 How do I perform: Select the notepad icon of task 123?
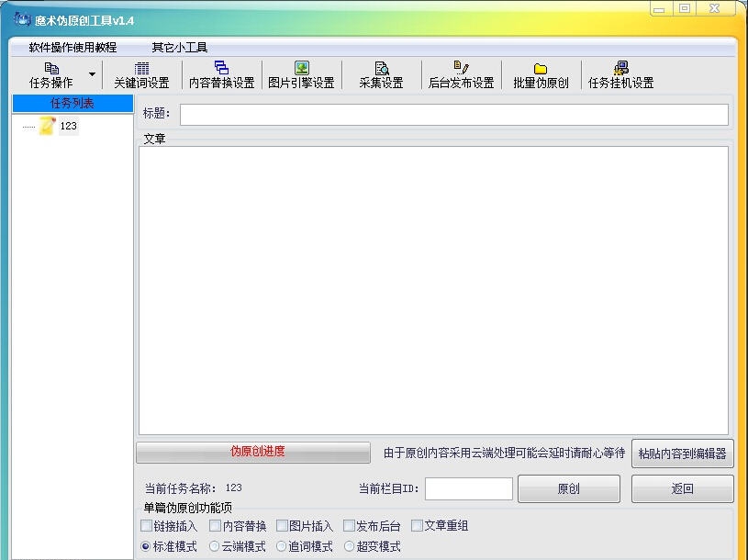[47, 126]
